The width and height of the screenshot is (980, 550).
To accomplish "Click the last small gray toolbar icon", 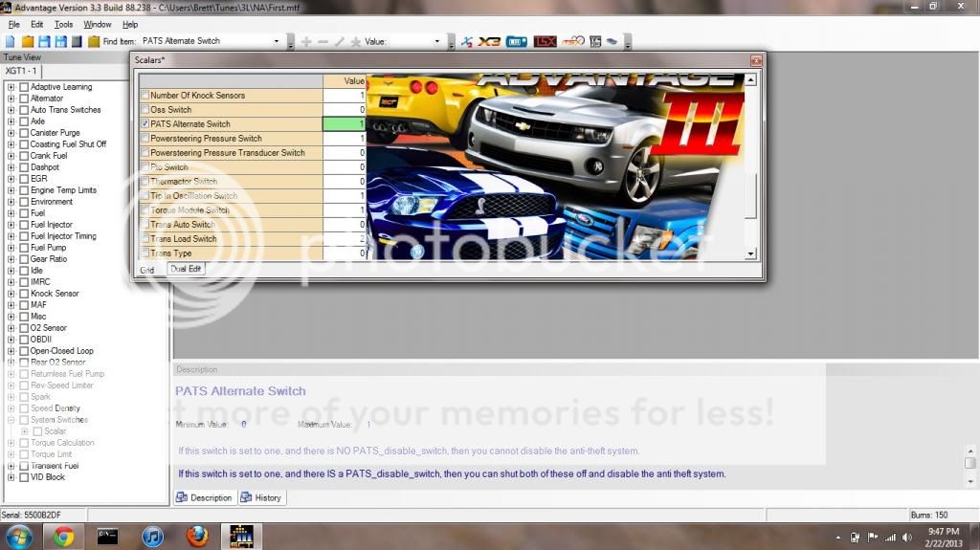I will [x=612, y=42].
